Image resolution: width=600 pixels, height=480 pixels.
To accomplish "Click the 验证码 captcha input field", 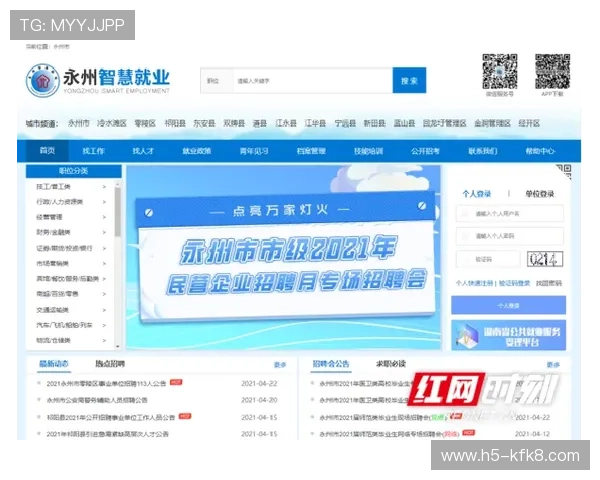I will [x=488, y=259].
